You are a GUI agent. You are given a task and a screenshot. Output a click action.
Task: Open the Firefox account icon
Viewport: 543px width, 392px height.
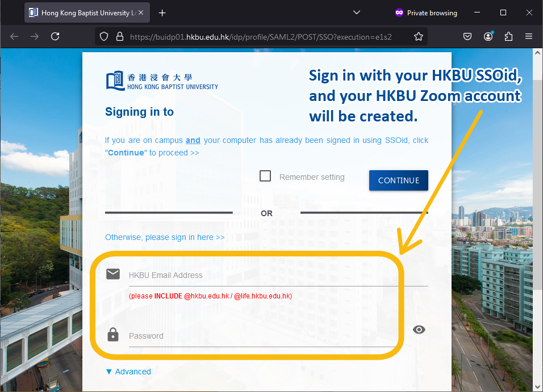(x=488, y=36)
